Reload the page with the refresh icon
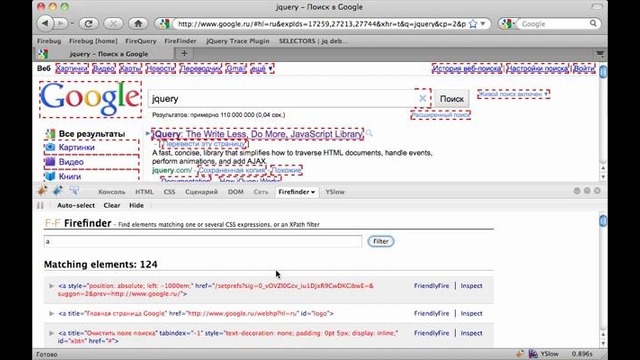 (x=88, y=24)
